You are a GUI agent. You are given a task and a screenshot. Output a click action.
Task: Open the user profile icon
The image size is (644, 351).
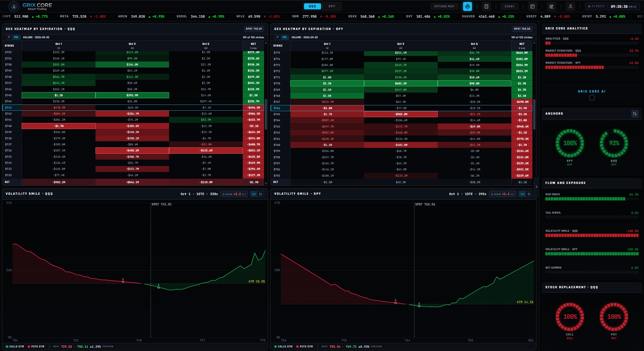click(570, 7)
